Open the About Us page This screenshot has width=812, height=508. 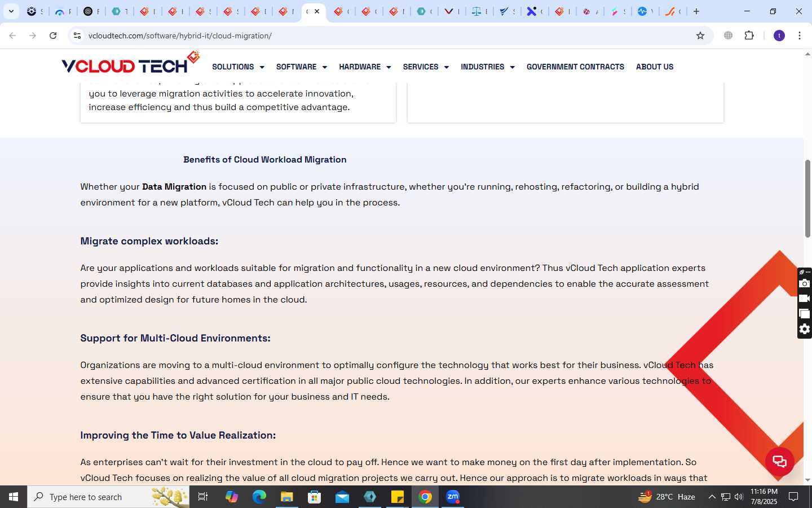(655, 67)
